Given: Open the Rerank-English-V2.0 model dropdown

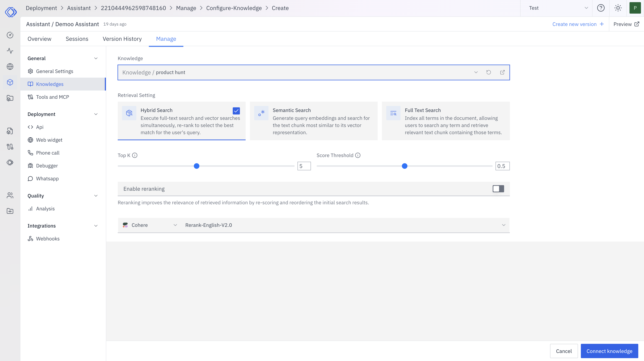Looking at the screenshot, I should coord(504,225).
